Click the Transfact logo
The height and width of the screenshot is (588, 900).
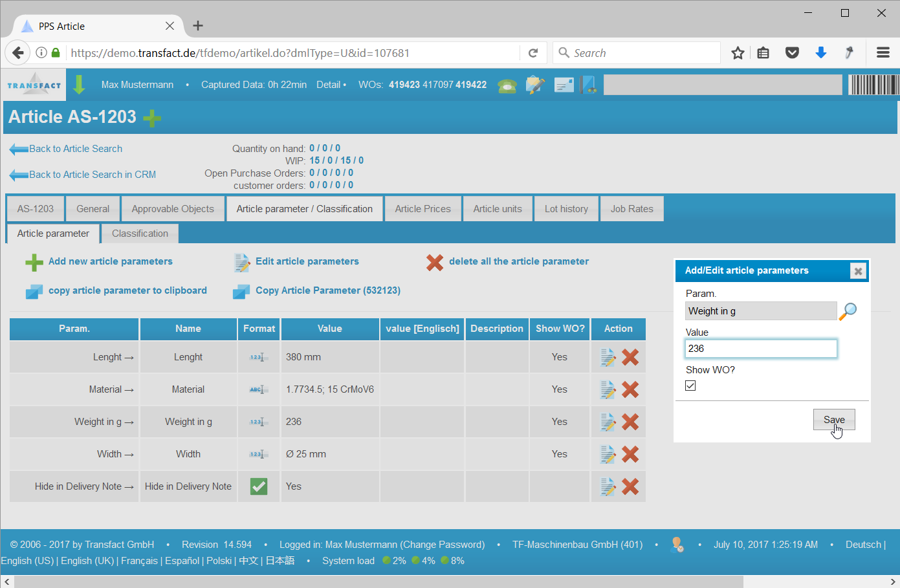click(x=34, y=85)
